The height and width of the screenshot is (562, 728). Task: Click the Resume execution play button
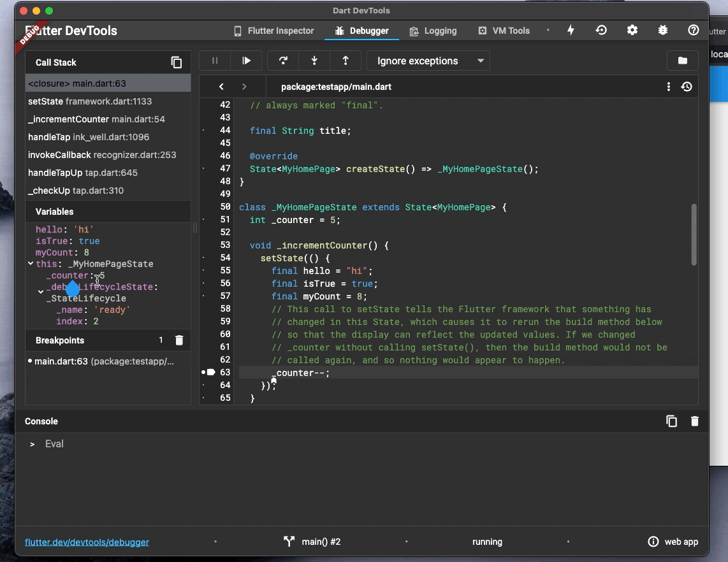(x=246, y=61)
